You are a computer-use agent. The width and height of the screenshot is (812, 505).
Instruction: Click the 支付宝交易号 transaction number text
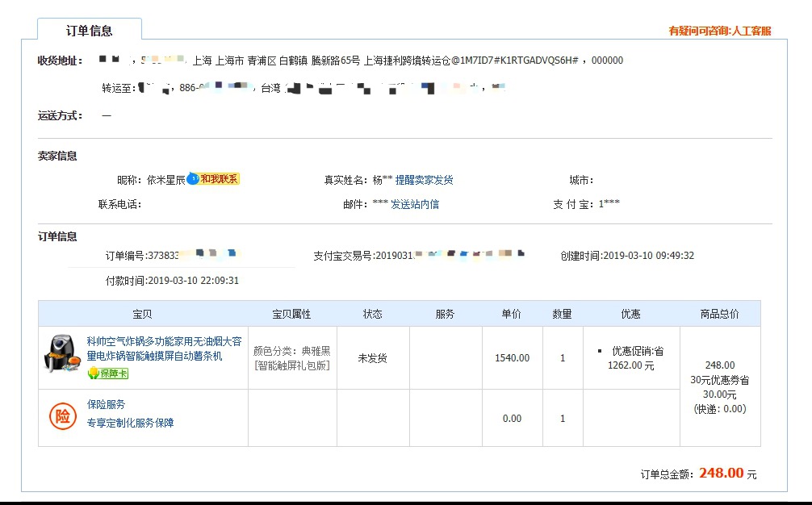(x=419, y=255)
